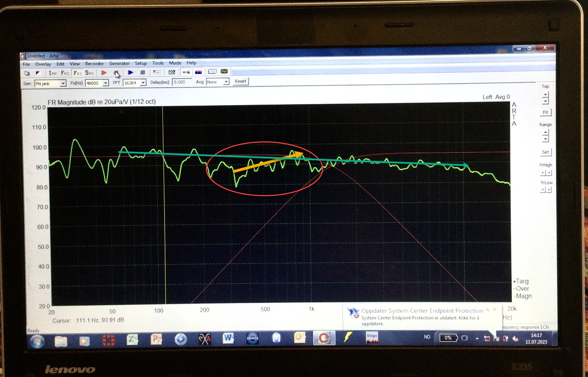
Task: Open the microphone calibration toolbar icon
Action: (186, 72)
